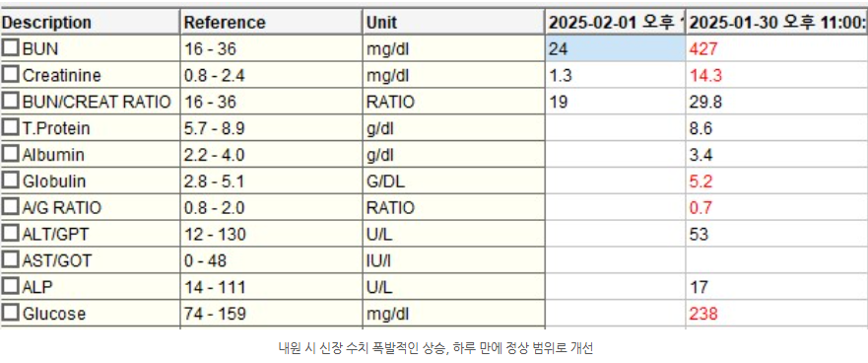Tick the Creatinine checkbox
The image size is (868, 363).
click(10, 75)
